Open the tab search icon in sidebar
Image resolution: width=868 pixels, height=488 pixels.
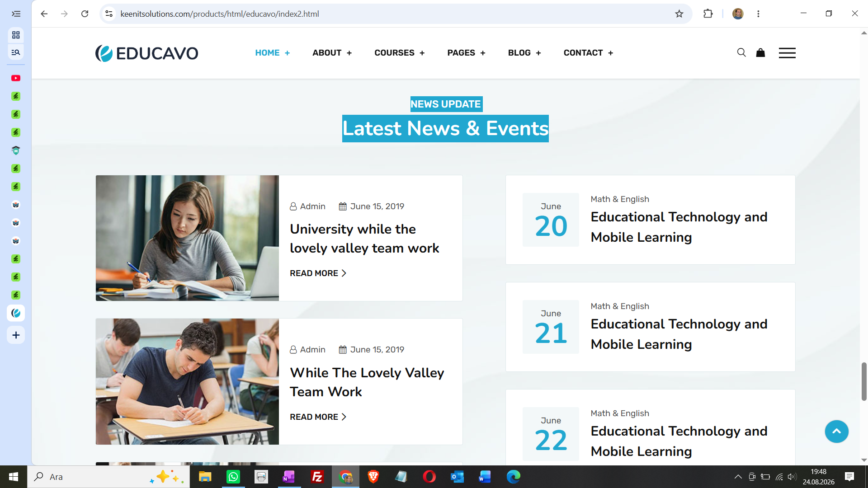[x=16, y=52]
